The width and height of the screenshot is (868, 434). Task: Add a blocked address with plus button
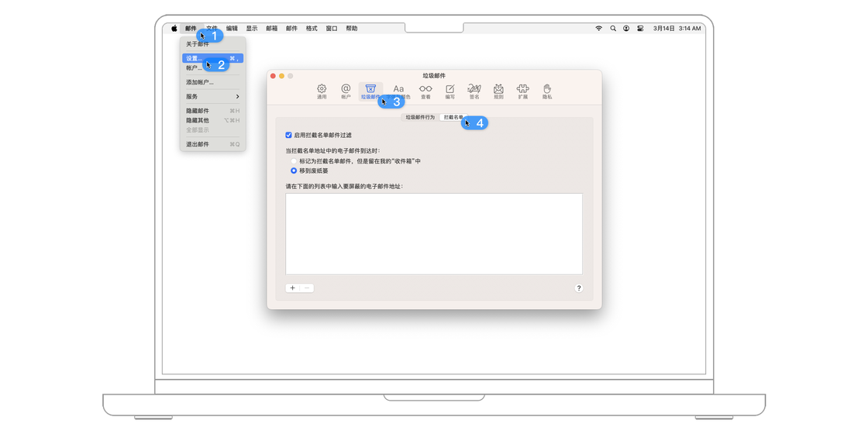click(x=292, y=288)
